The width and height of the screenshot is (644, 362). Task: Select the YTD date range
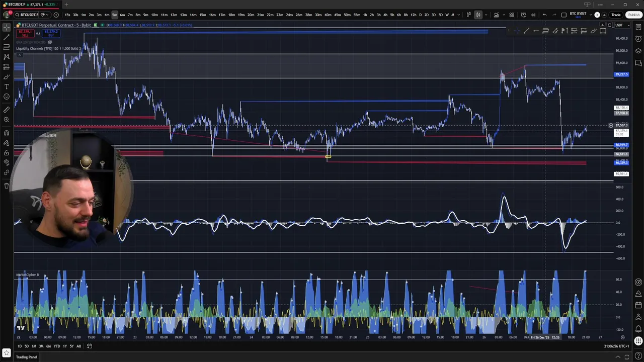56,346
